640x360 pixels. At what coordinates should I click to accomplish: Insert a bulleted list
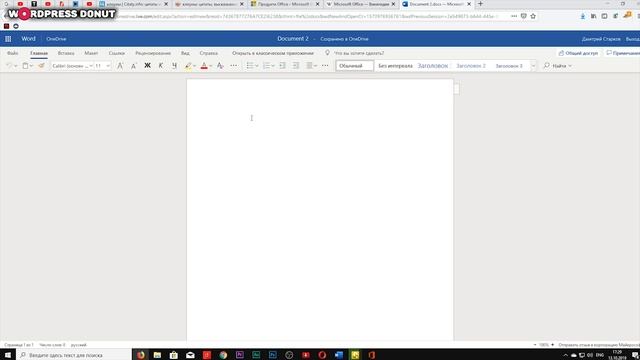pos(250,66)
